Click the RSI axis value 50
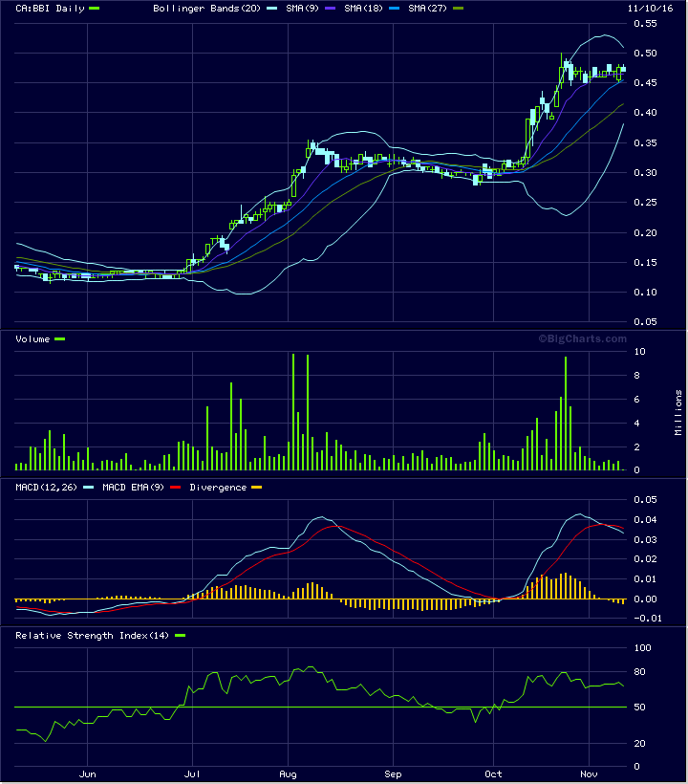 pyautogui.click(x=639, y=708)
